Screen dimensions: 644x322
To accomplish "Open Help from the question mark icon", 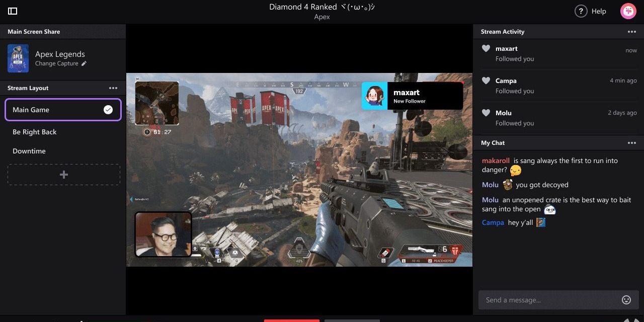I will coord(581,11).
